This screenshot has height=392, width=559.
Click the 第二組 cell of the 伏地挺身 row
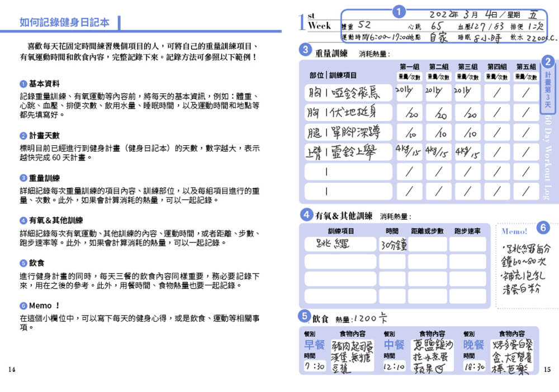click(x=438, y=112)
